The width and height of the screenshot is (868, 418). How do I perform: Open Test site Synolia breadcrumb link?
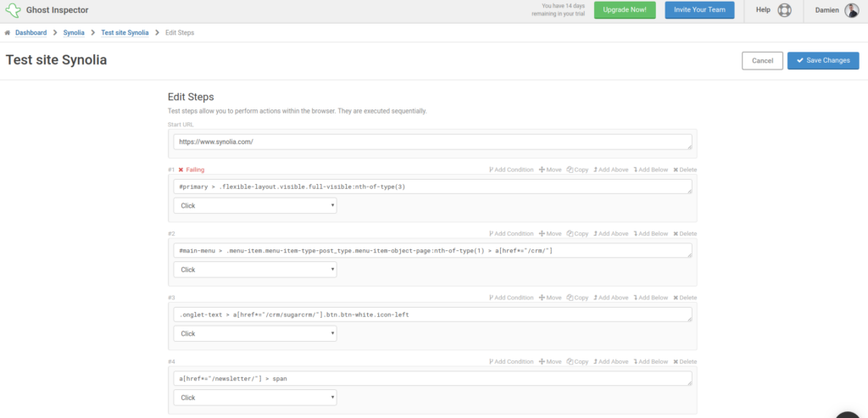(x=125, y=33)
